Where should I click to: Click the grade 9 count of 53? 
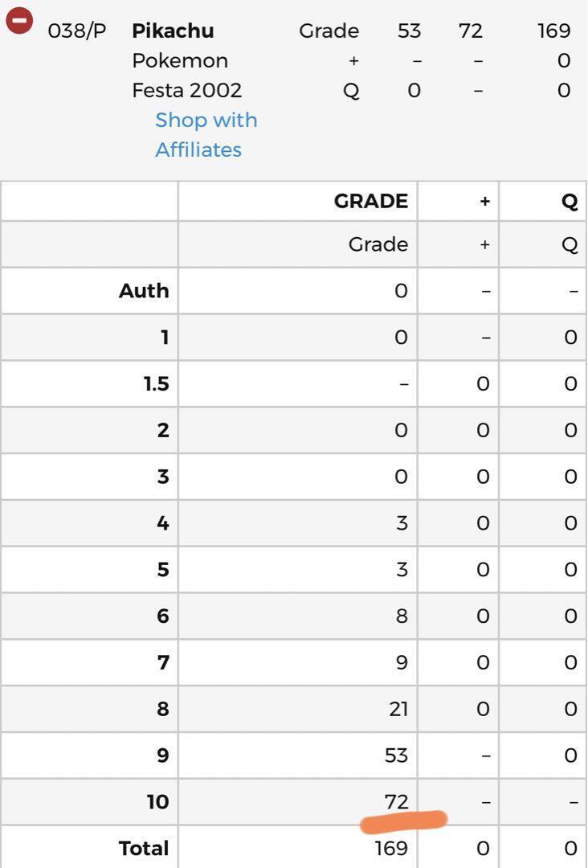396,755
